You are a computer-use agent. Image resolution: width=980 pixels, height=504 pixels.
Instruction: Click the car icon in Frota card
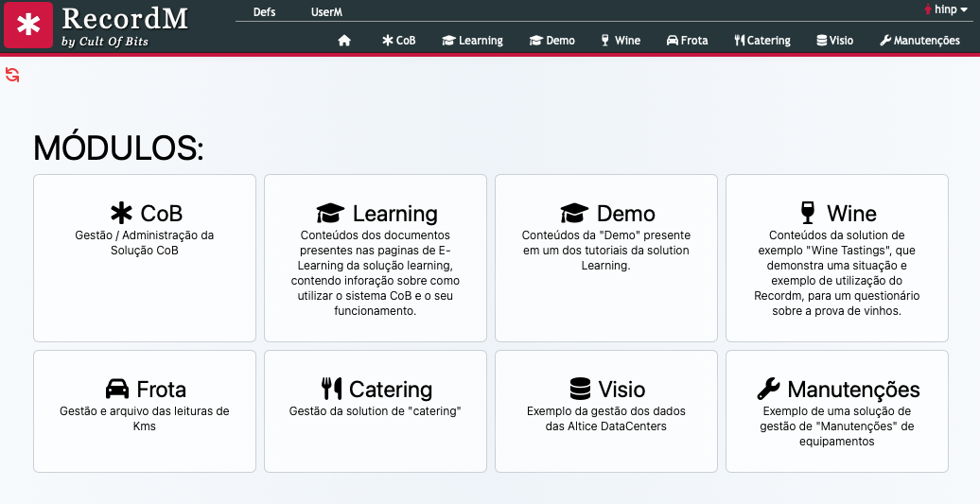pyautogui.click(x=117, y=390)
